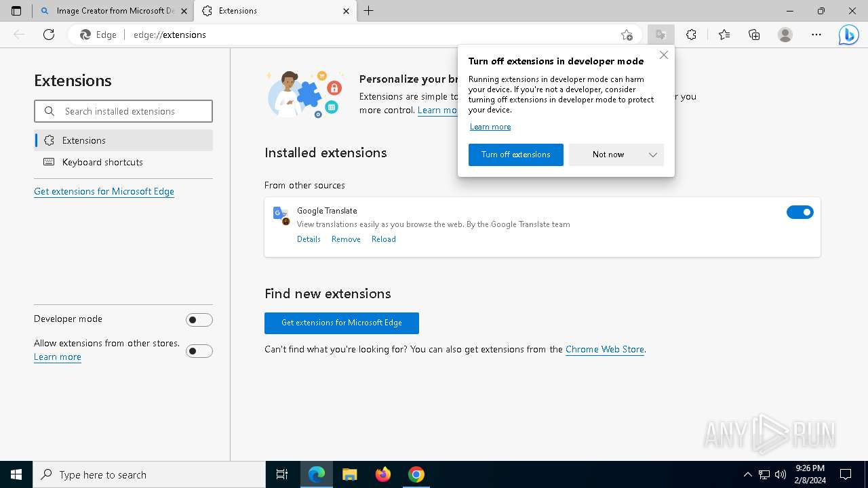Open the tab actions menu icon
This screenshot has height=488, width=868.
click(x=16, y=11)
